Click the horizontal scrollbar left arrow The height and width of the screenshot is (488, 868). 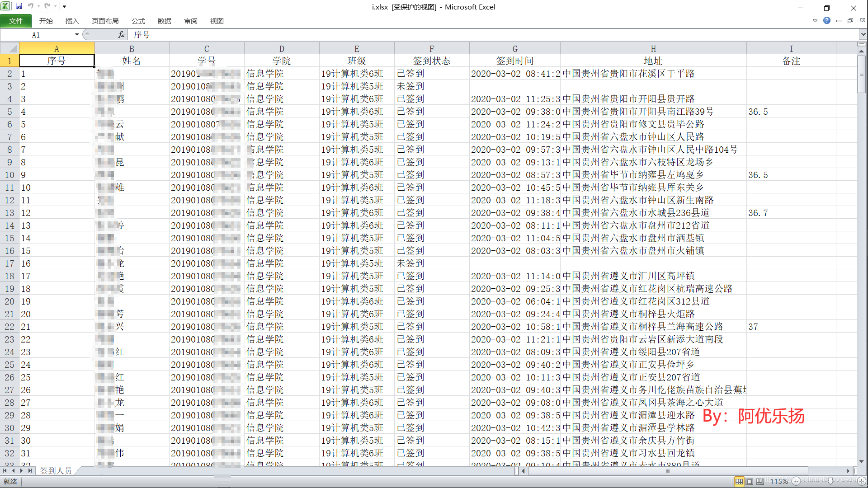pyautogui.click(x=524, y=471)
